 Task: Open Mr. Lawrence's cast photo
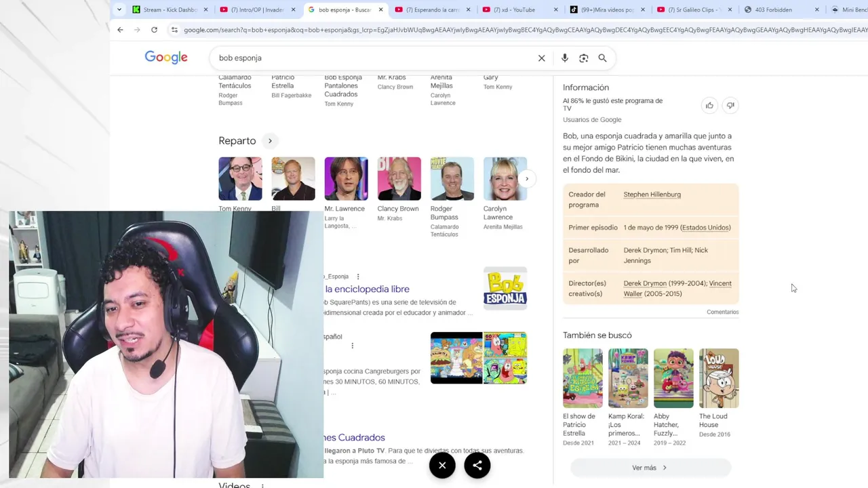point(346,179)
